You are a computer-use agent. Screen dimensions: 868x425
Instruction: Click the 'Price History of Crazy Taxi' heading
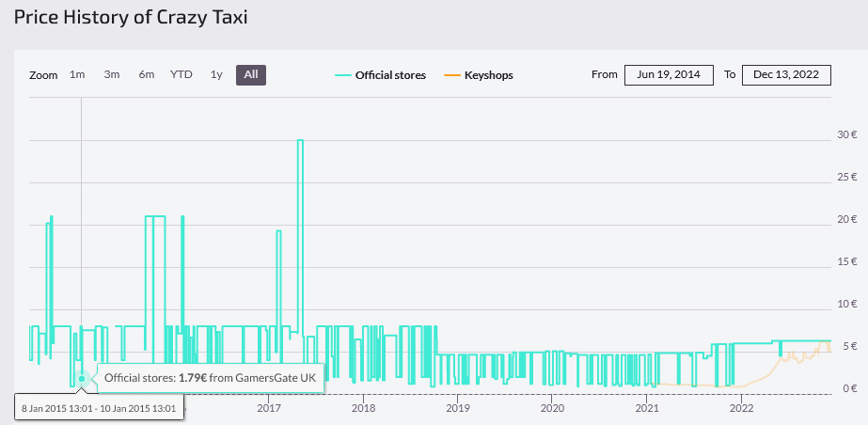(x=131, y=17)
